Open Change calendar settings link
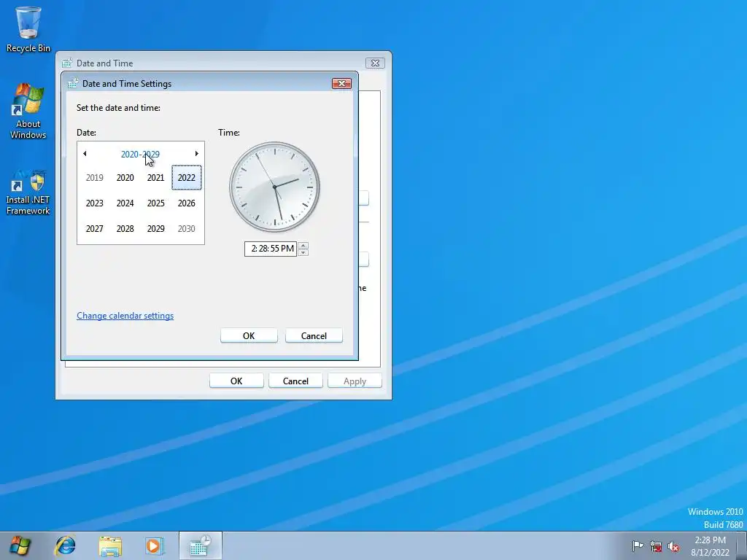The height and width of the screenshot is (560, 747). [125, 316]
